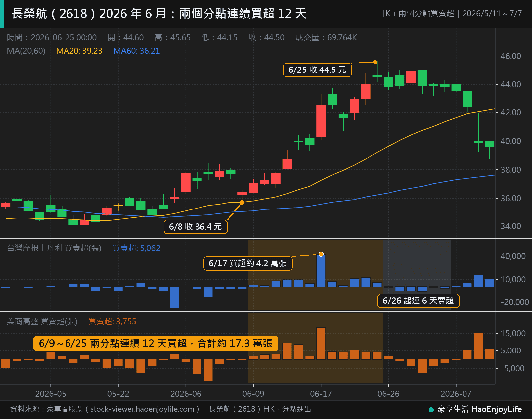Click the 開：44.60 open price value
532x419 pixels.
click(x=126, y=37)
